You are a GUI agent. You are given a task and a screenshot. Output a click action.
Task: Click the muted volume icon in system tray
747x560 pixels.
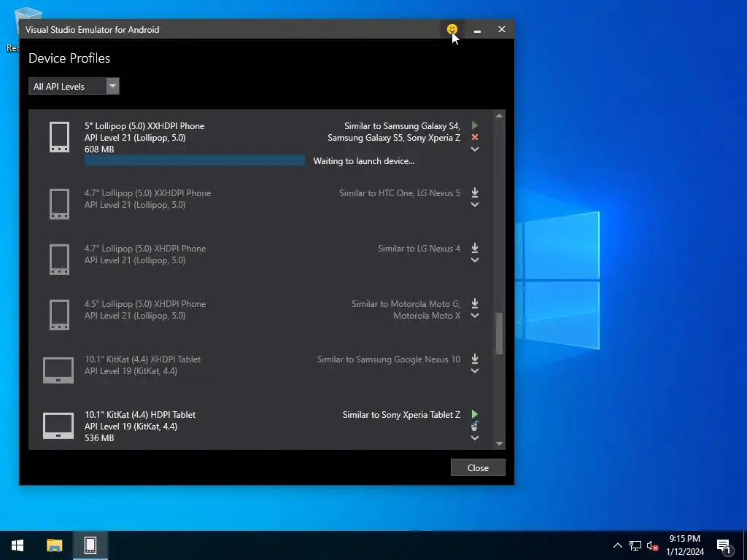click(652, 545)
